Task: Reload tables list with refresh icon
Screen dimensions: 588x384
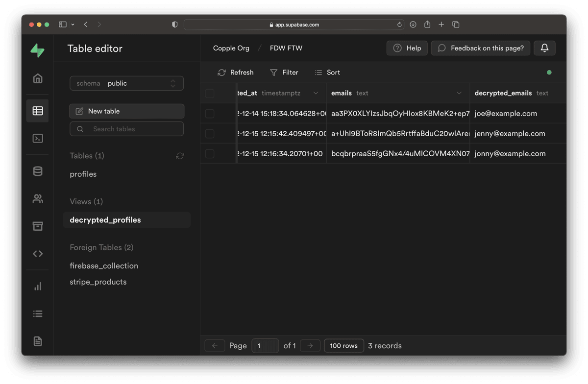Action: point(180,156)
